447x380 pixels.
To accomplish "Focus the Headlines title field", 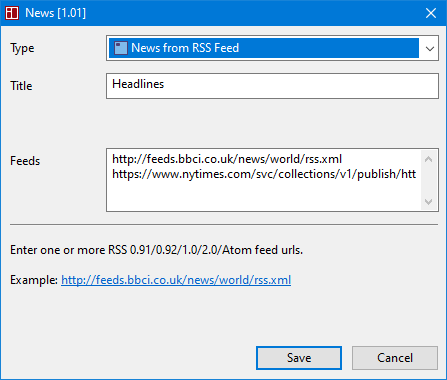I will 272,86.
